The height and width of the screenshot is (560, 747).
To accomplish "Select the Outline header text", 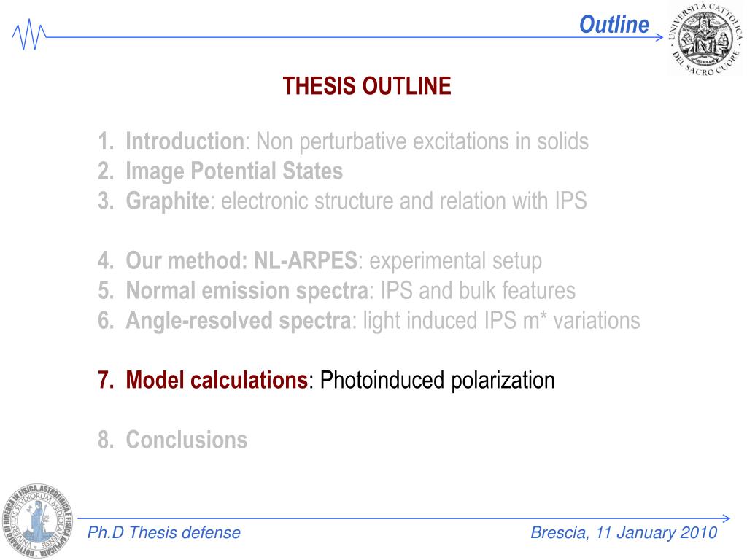I will click(x=614, y=24).
